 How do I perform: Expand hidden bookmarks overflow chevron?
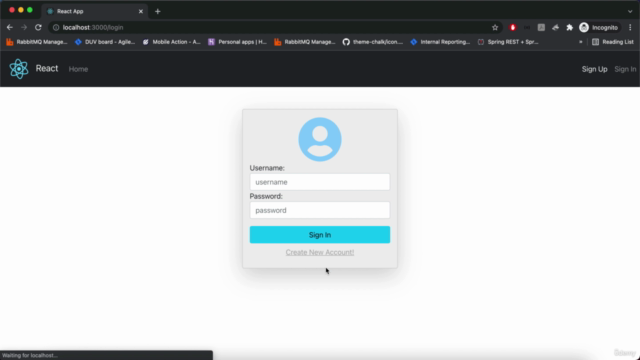(x=580, y=42)
